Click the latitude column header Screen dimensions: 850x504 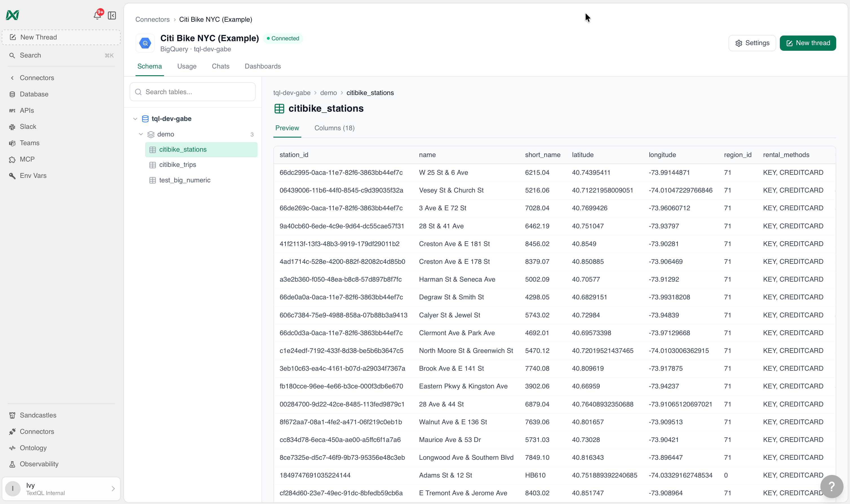click(x=583, y=155)
